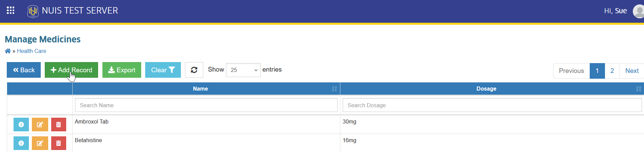
Task: Select the Ambroxol Tab name cell
Action: 206,125
